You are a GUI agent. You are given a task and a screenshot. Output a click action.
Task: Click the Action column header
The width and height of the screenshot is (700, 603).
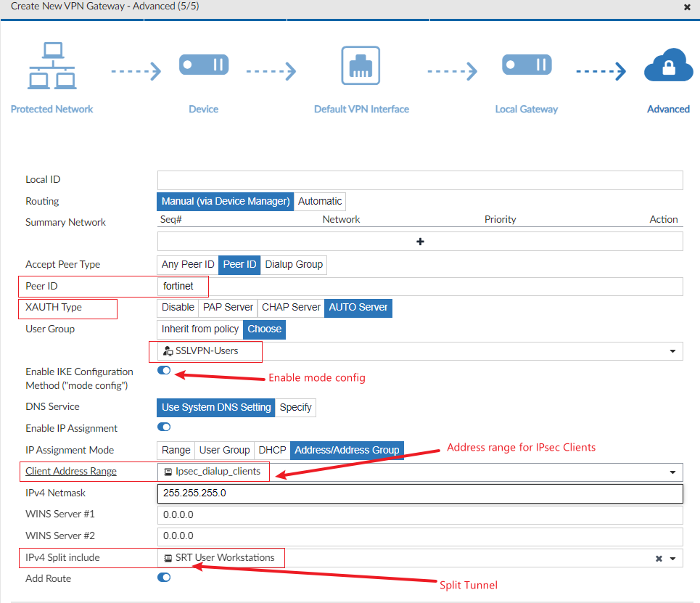coord(664,219)
